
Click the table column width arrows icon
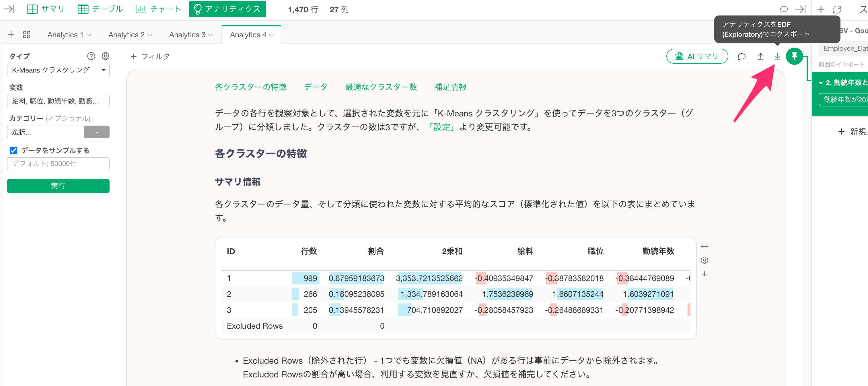704,246
